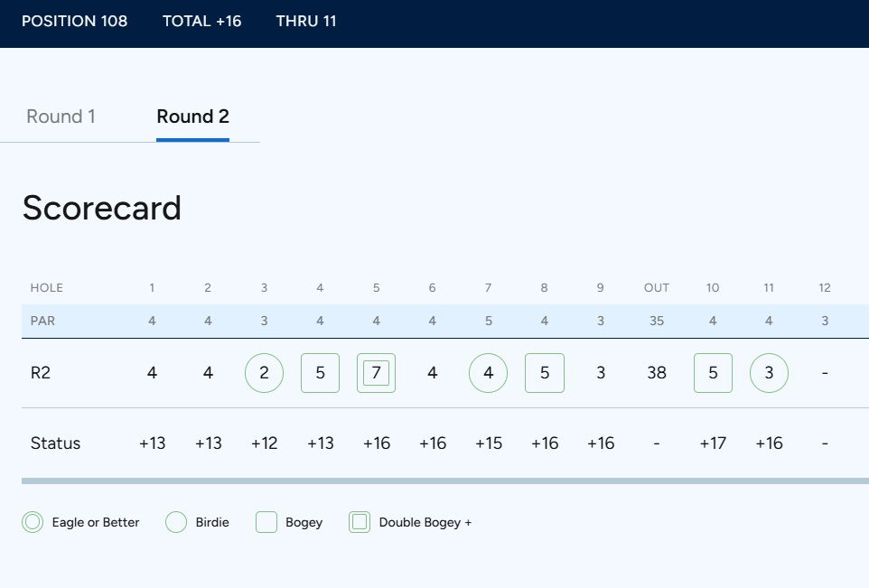Viewport: 869px width, 588px height.
Task: Click the horizontal scrollbar under the scorecard
Action: click(x=444, y=481)
